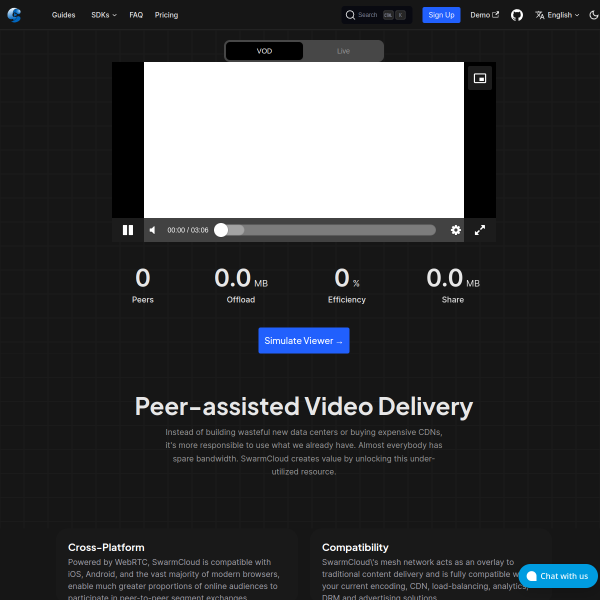Click the Search input box
Image resolution: width=600 pixels, height=600 pixels.
point(377,15)
